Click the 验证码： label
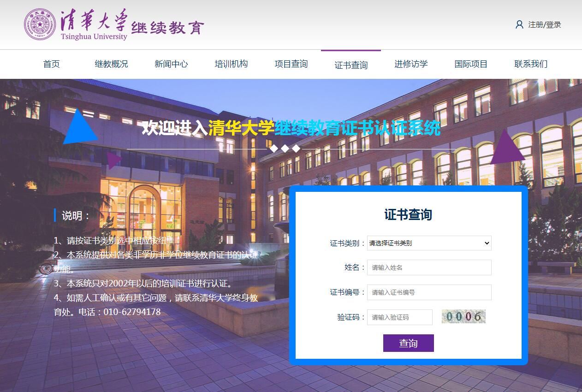Image resolution: width=582 pixels, height=392 pixels. click(x=351, y=317)
